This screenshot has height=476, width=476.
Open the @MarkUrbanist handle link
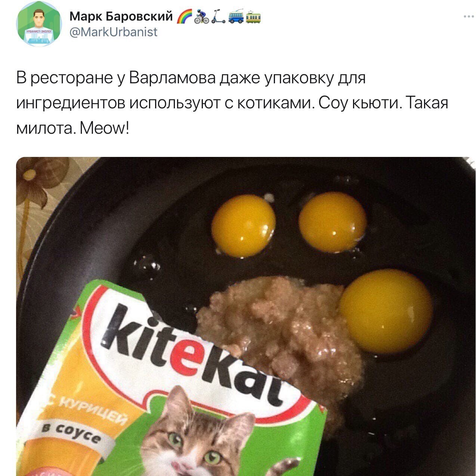[114, 32]
